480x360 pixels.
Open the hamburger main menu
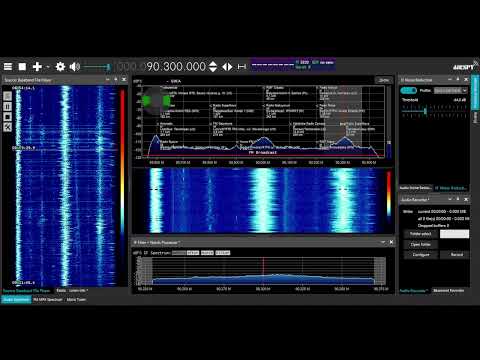coord(8,67)
